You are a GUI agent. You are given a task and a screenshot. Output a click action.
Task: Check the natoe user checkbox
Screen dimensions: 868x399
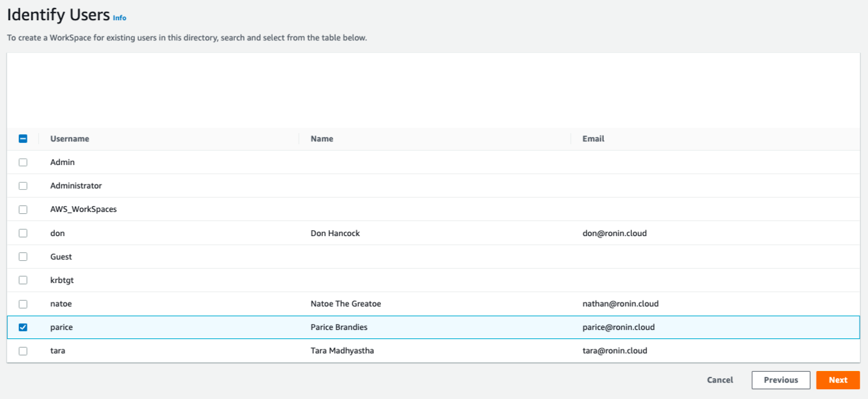[23, 304]
